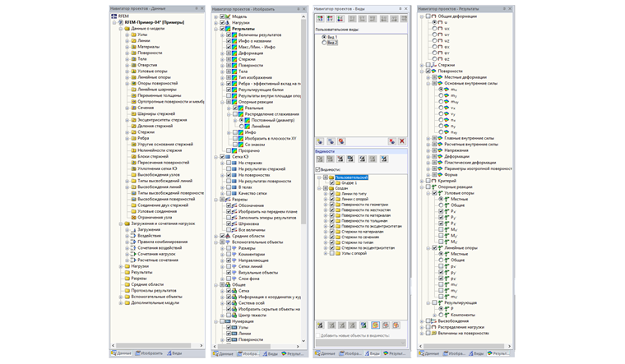
Task: Collapse Загружения и сочетания нагрузок in Data navigator
Action: pos(121,223)
